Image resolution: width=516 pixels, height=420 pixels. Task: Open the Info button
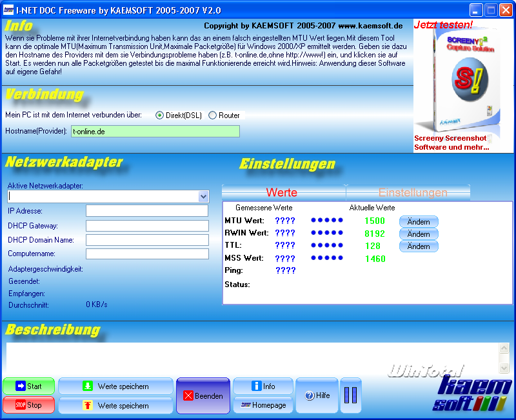tap(263, 386)
